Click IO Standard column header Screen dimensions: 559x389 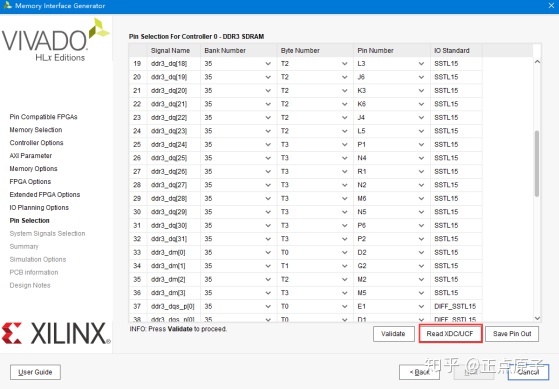coord(456,50)
